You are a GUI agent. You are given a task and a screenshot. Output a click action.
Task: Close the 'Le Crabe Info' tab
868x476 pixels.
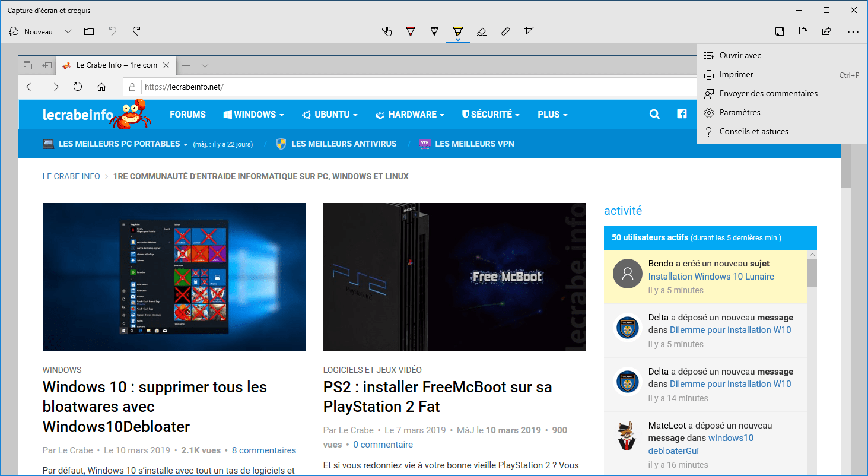click(167, 65)
